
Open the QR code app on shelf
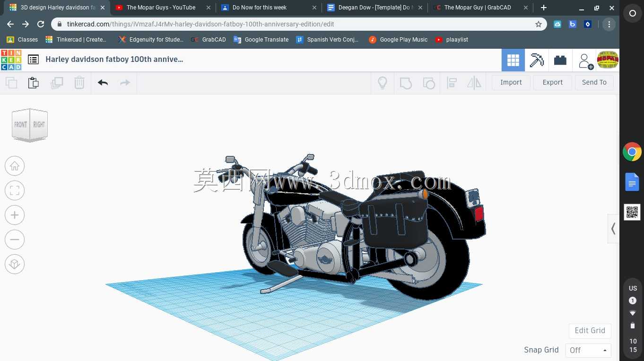click(x=632, y=212)
